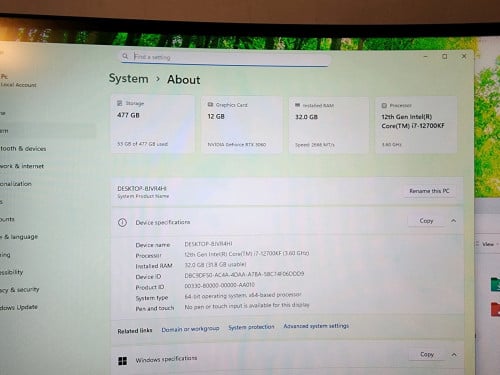Maximize the Settings window
500x375 pixels.
(x=445, y=56)
